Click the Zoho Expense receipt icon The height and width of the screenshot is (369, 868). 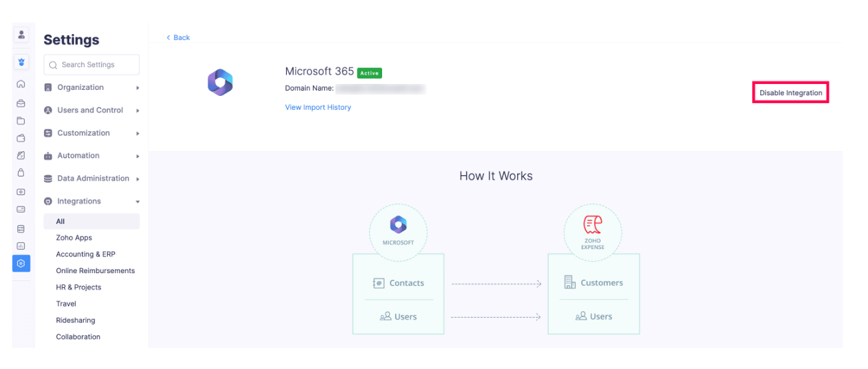(592, 225)
